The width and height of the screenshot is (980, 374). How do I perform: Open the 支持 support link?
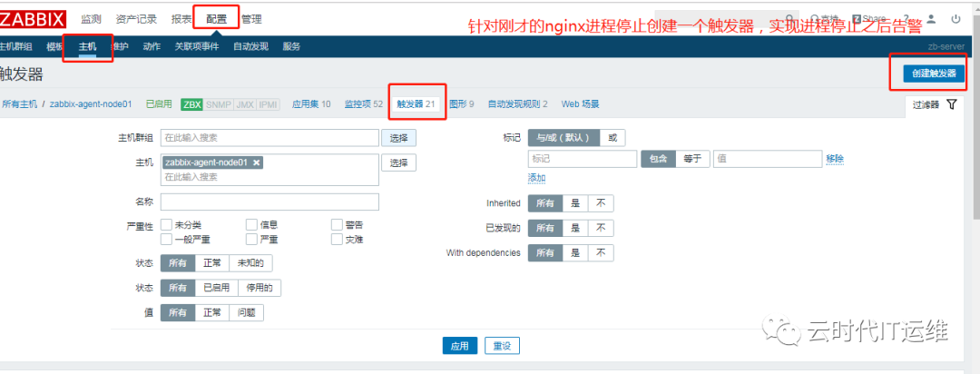click(824, 19)
